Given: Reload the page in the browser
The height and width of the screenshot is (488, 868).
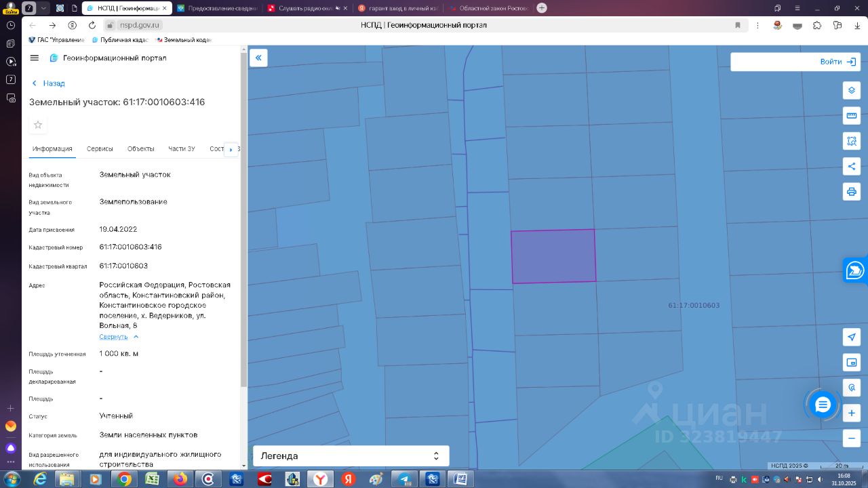Looking at the screenshot, I should coord(92,25).
